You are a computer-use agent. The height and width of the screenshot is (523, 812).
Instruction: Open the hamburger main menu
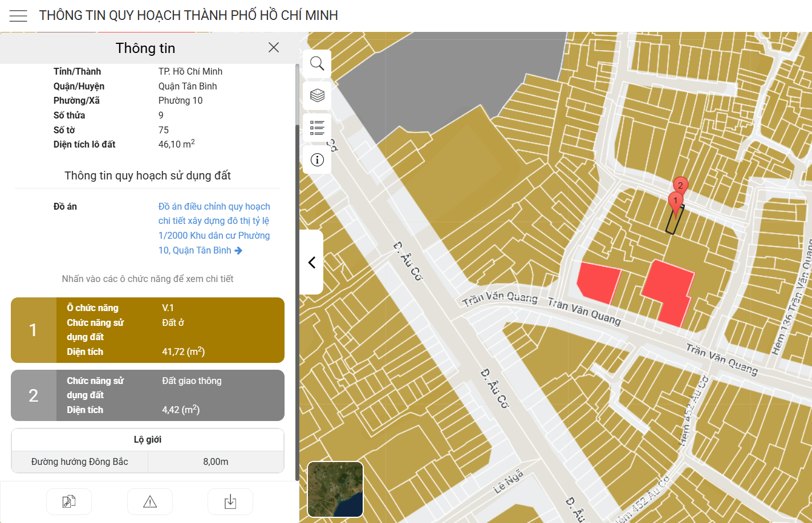coord(18,16)
